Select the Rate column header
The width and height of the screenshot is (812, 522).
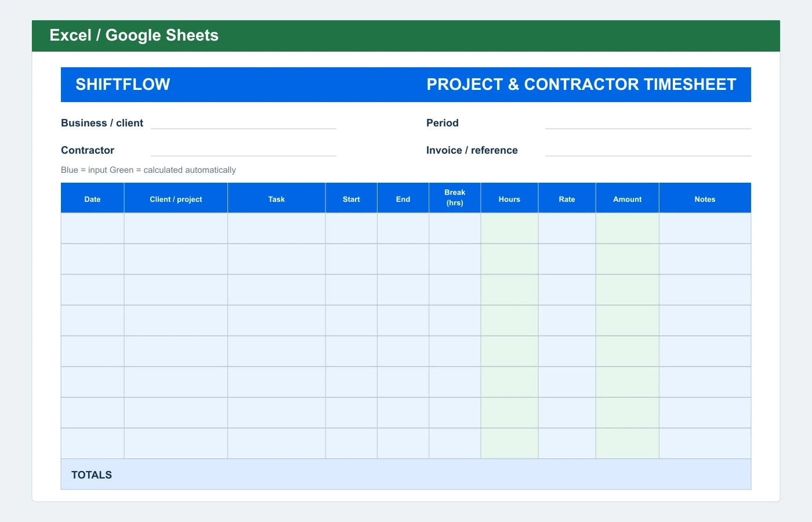pos(567,198)
